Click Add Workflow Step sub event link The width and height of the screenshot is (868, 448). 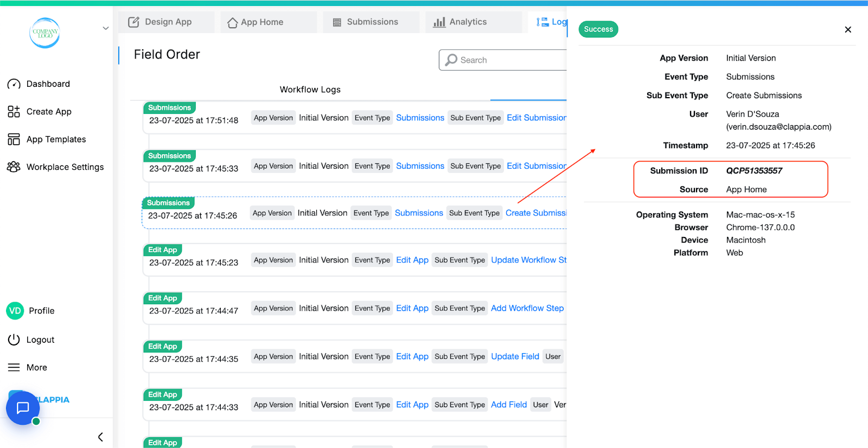[x=527, y=309]
